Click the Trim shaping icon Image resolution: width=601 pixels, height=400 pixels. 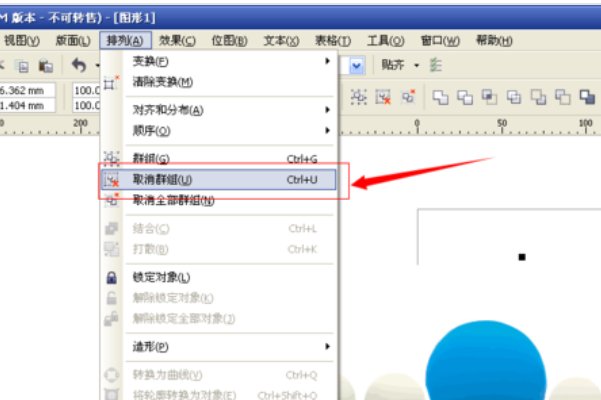coord(465,97)
